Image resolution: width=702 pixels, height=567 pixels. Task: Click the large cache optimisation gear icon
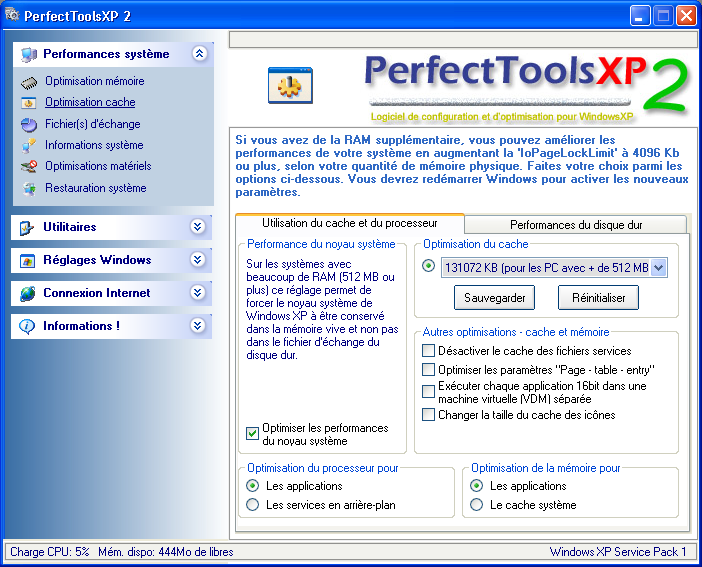coord(290,85)
